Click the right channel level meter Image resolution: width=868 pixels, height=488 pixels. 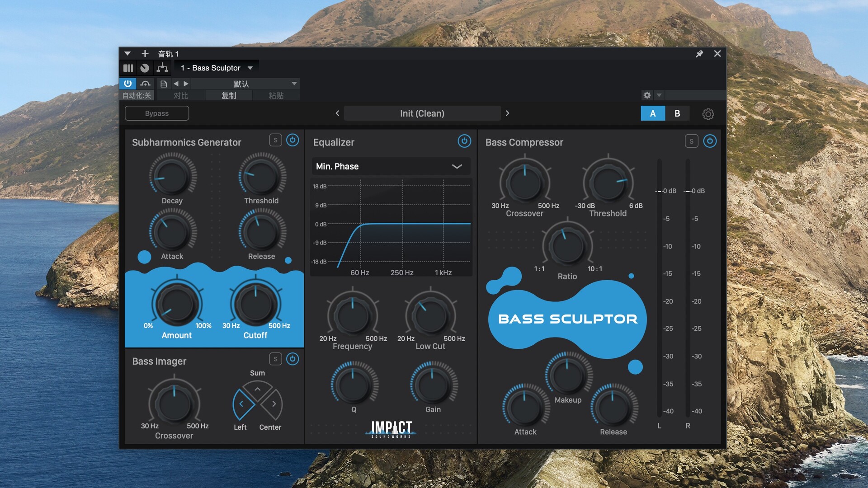tap(688, 288)
